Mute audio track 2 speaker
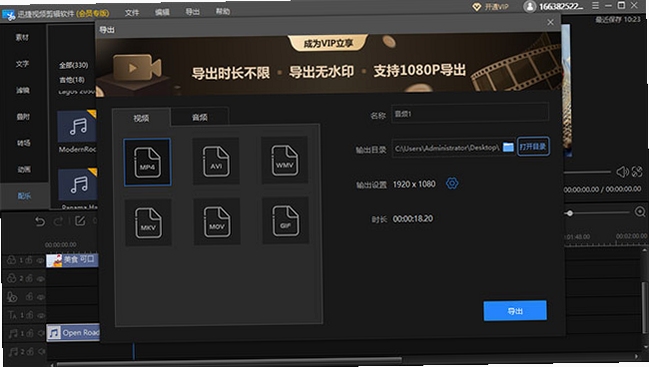 tap(42, 352)
